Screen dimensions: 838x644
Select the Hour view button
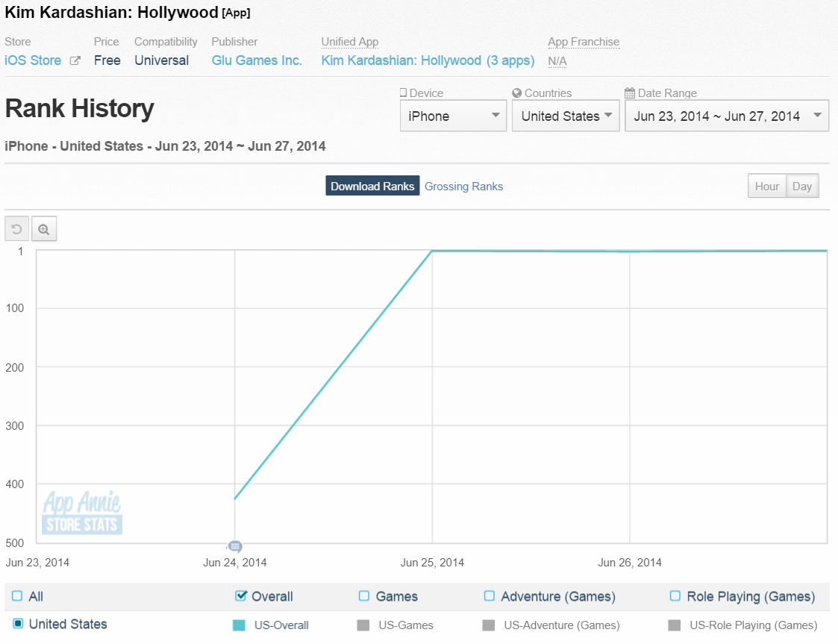coord(767,186)
